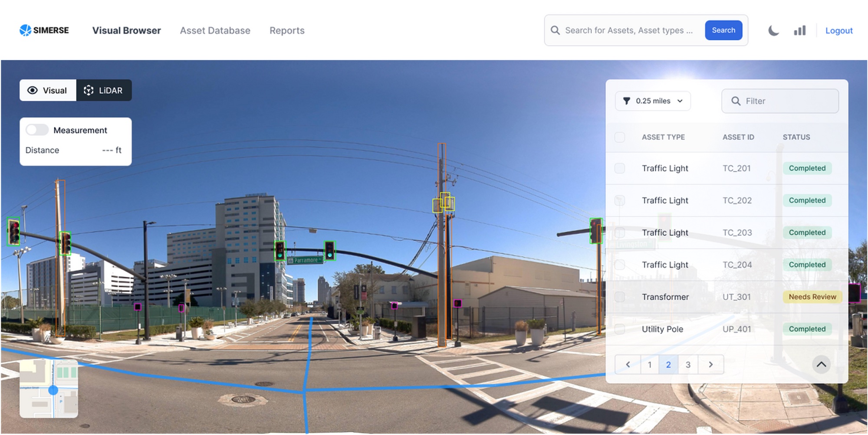Sort by ASSET ID column header
This screenshot has width=868, height=435.
pyautogui.click(x=738, y=137)
